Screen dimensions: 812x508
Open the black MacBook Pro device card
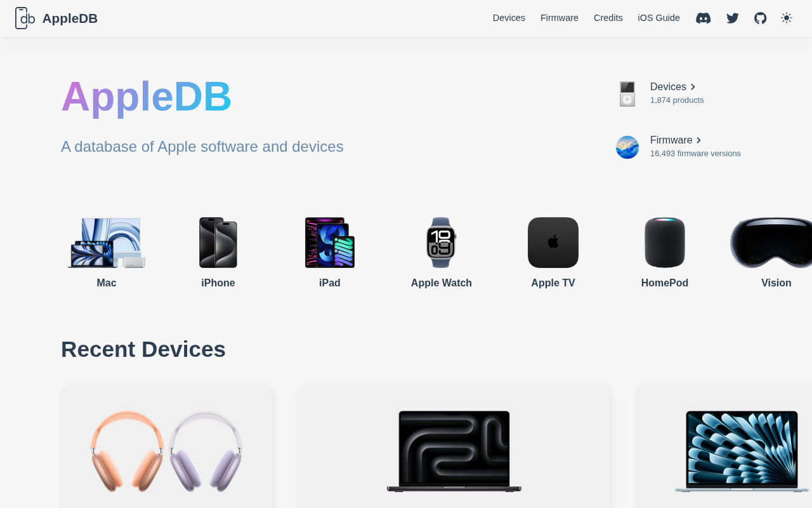click(454, 446)
